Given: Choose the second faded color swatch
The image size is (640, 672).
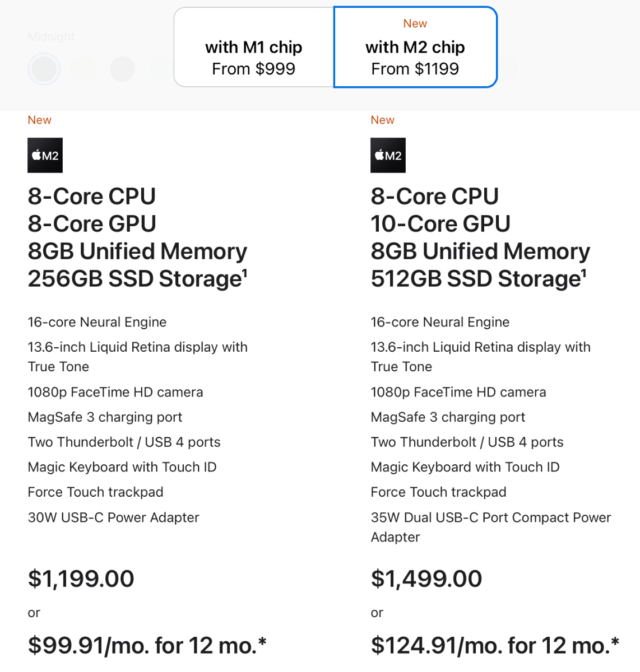Looking at the screenshot, I should [x=83, y=69].
